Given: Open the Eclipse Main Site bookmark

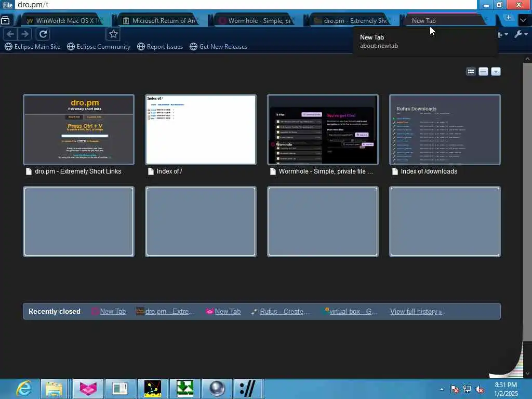Looking at the screenshot, I should pyautogui.click(x=33, y=46).
